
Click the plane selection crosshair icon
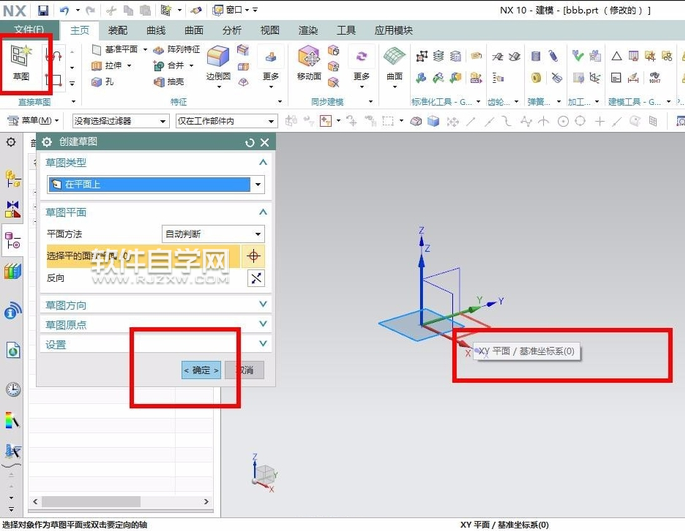pos(254,256)
